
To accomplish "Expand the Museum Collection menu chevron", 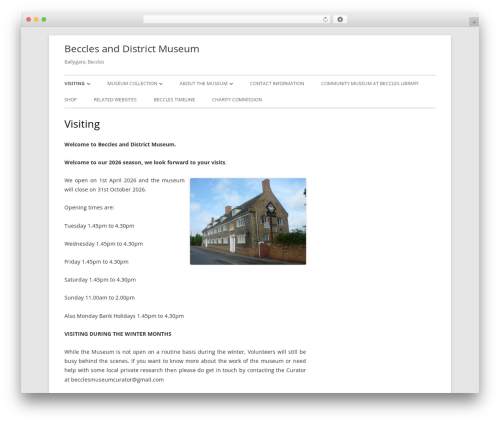I will (161, 84).
